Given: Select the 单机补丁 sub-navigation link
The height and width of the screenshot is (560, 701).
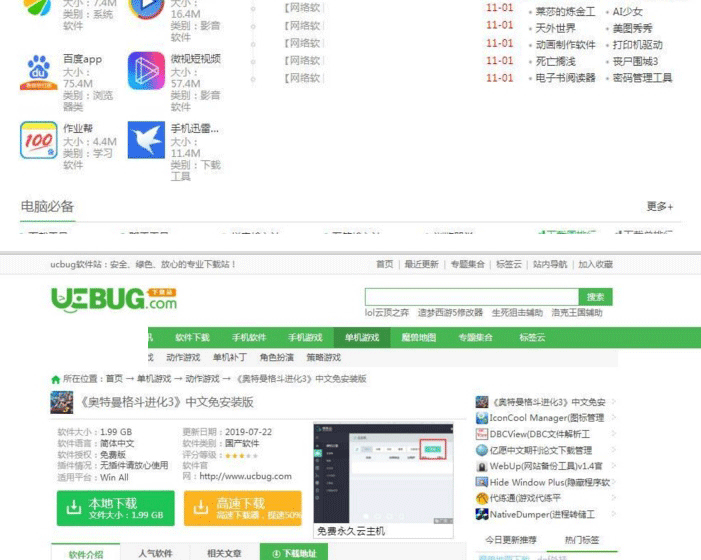Looking at the screenshot, I should click(230, 358).
